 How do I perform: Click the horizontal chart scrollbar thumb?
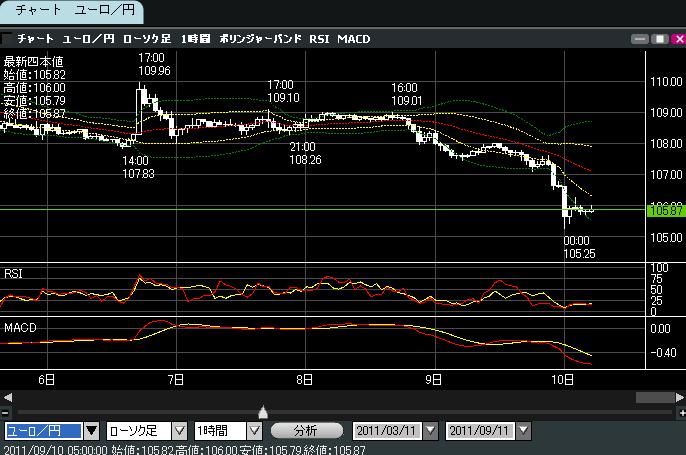click(x=655, y=397)
